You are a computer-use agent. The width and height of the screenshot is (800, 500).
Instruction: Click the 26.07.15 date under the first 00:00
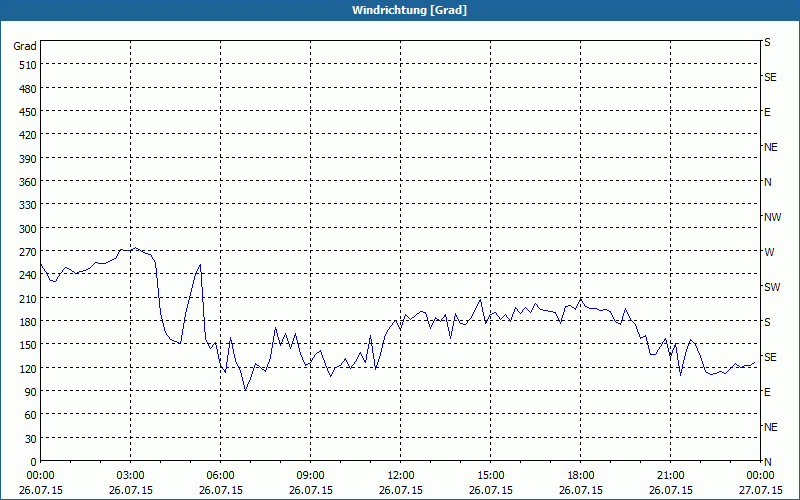click(x=40, y=490)
